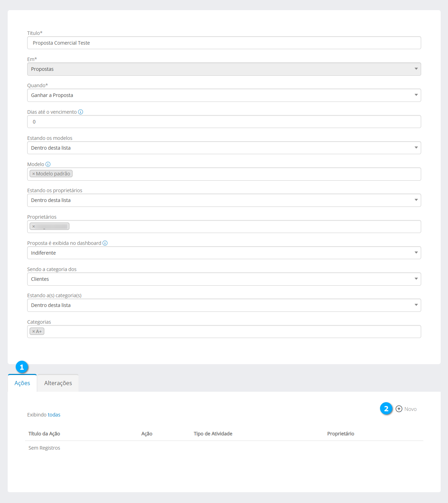Select the Ações tab
This screenshot has height=503, width=448.
point(22,383)
